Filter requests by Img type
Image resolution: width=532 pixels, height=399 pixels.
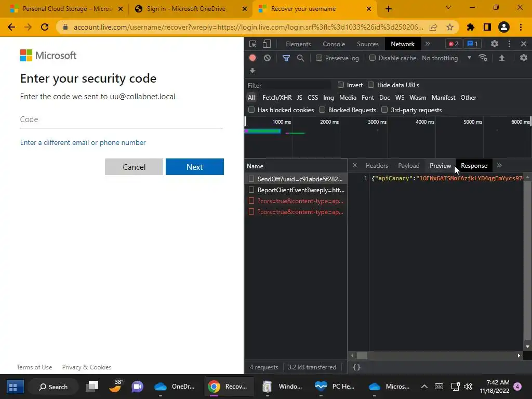[x=328, y=97]
